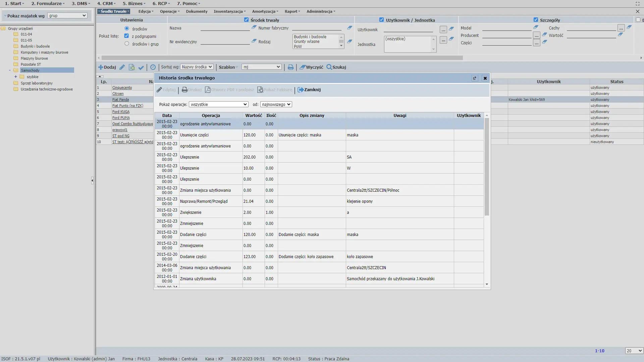Click the Wyczyść eraser button
Viewport: 644px width, 362px height.
click(x=311, y=67)
